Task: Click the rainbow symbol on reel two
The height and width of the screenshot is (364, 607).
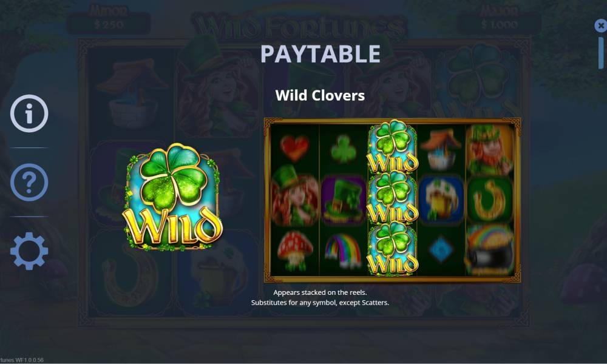Action: click(343, 251)
